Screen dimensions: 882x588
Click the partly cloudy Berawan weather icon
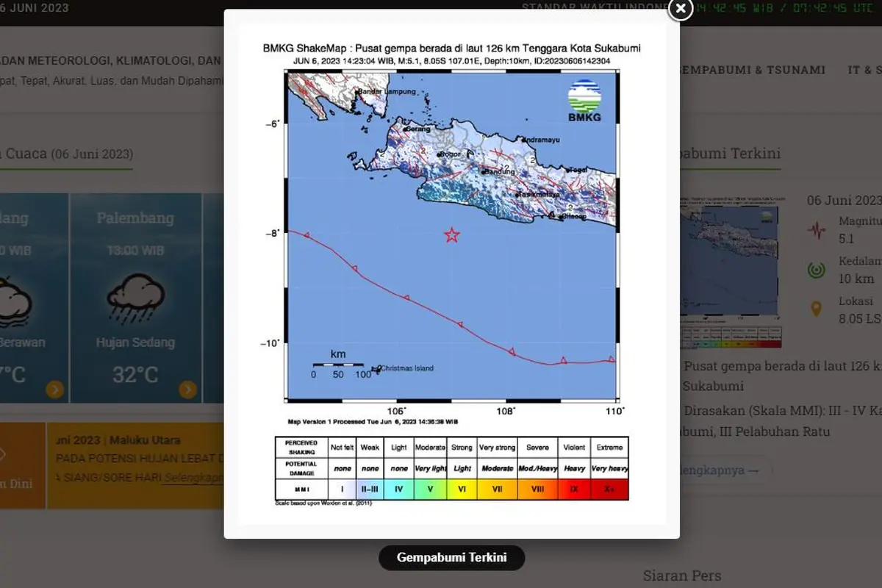pos(15,301)
